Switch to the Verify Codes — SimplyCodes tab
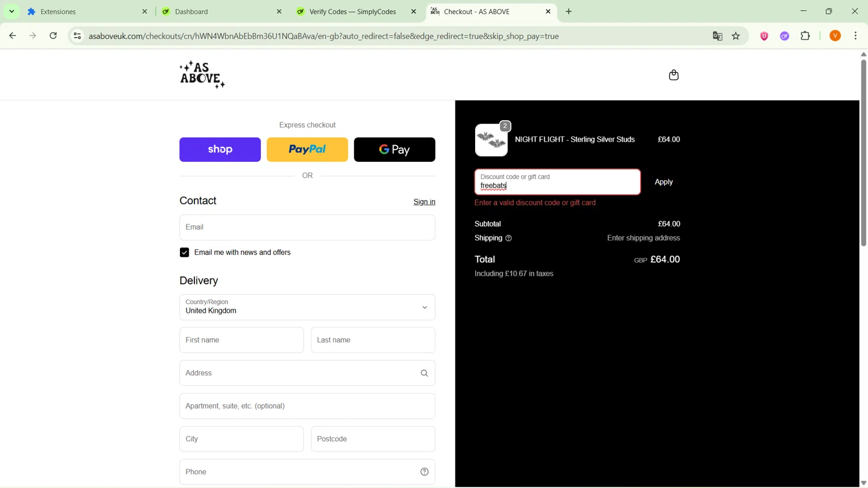Viewport: 868px width, 488px height. point(356,12)
